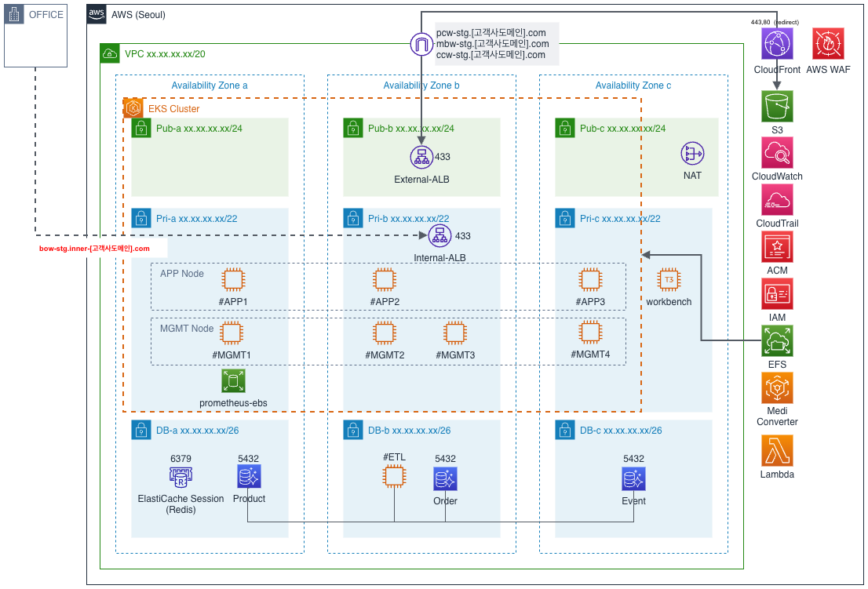This screenshot has height=589, width=868.
Task: Select the Internal-ALB load balancer icon
Action: coord(439,235)
